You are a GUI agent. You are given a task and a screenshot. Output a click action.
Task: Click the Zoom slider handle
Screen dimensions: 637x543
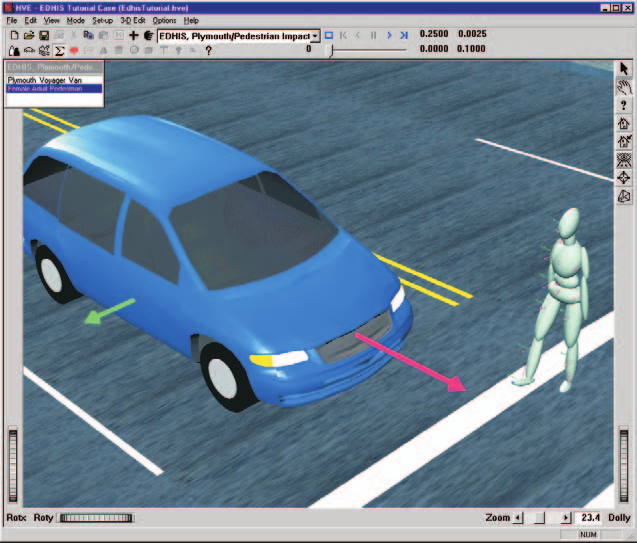click(539, 518)
